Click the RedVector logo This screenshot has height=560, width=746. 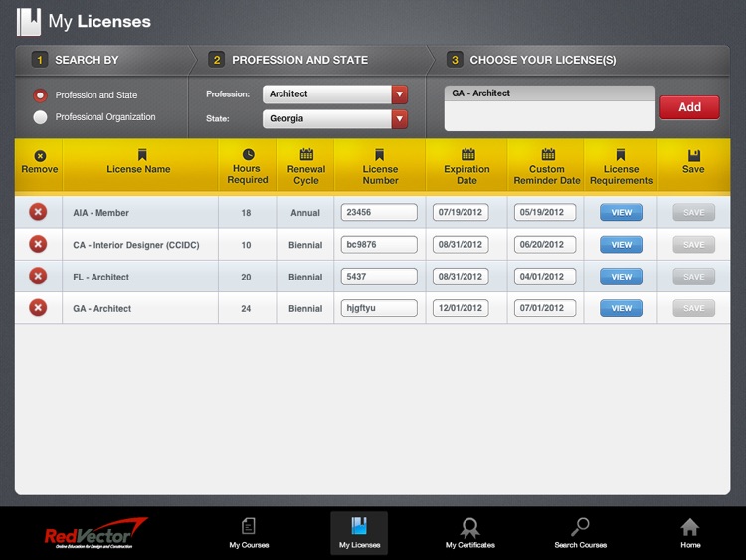click(x=95, y=533)
